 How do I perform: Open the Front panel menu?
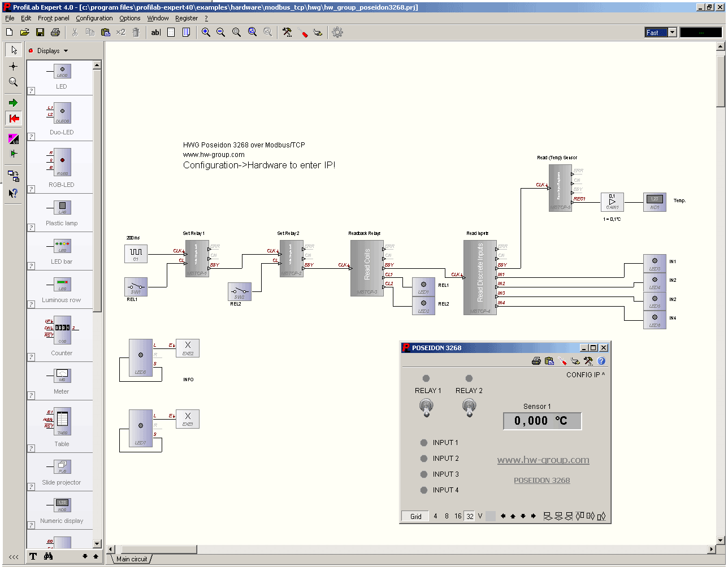(x=54, y=18)
